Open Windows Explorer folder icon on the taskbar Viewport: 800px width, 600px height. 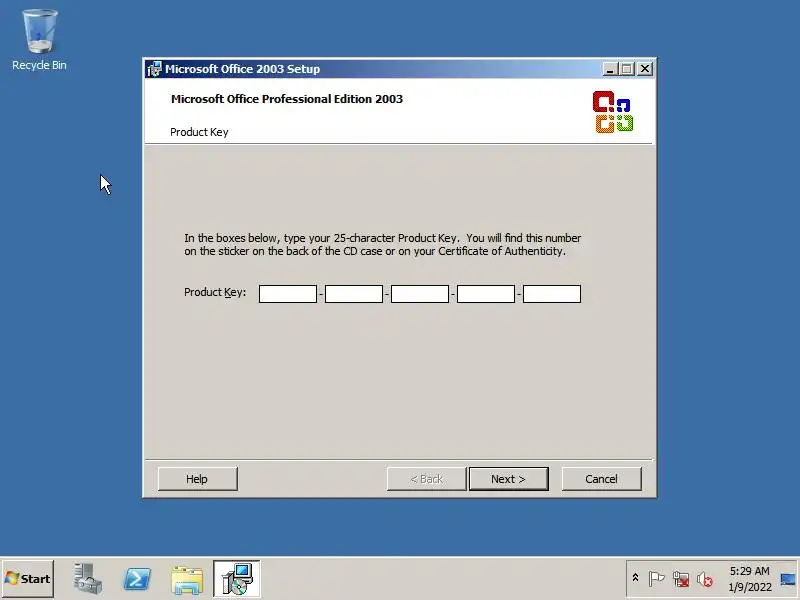(187, 580)
